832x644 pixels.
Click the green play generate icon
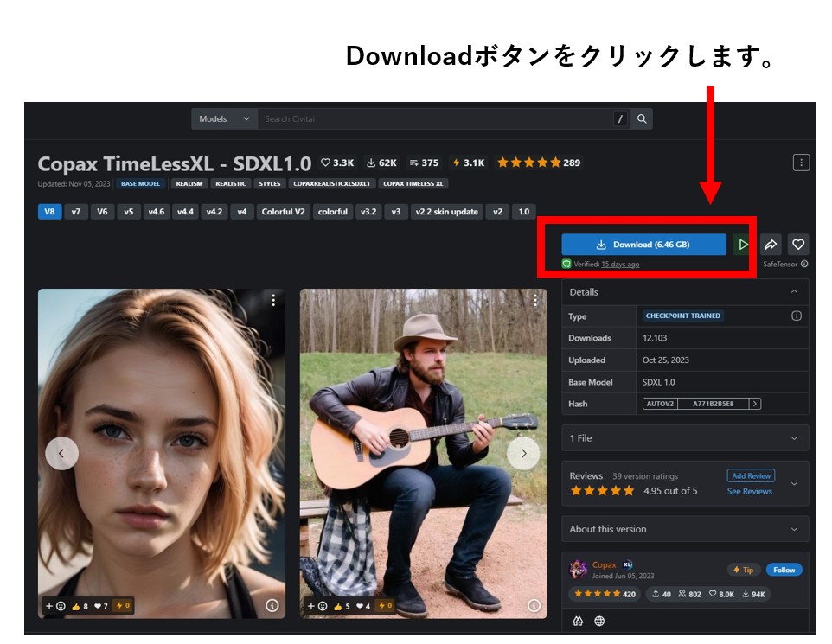(x=742, y=245)
